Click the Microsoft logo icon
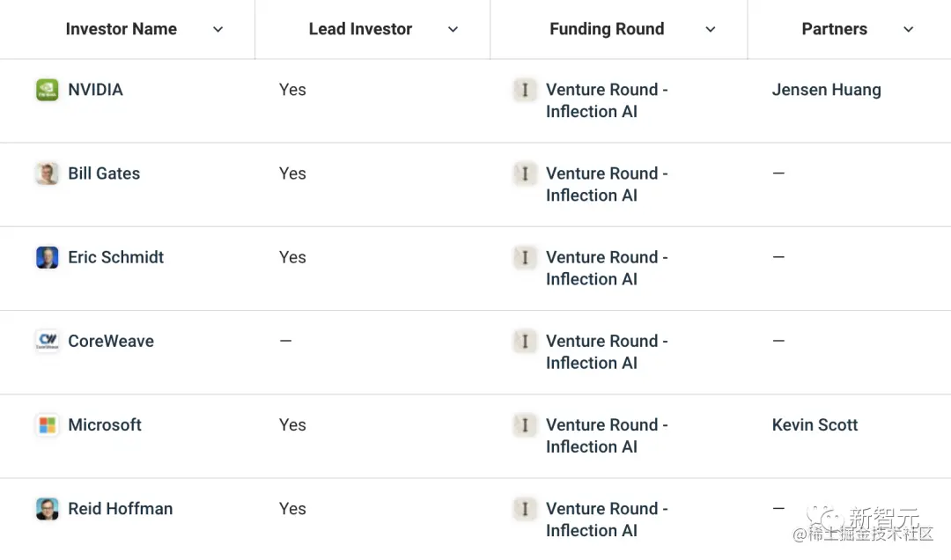 [x=47, y=425]
